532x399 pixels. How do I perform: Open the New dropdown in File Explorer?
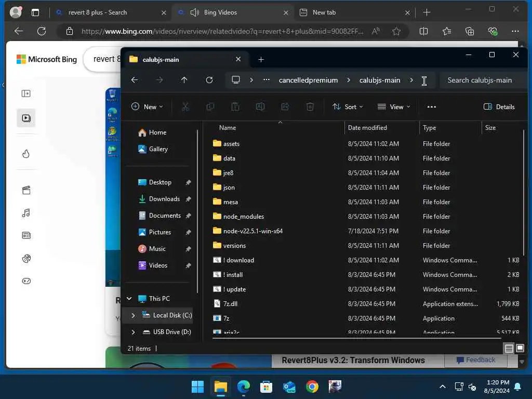point(147,107)
